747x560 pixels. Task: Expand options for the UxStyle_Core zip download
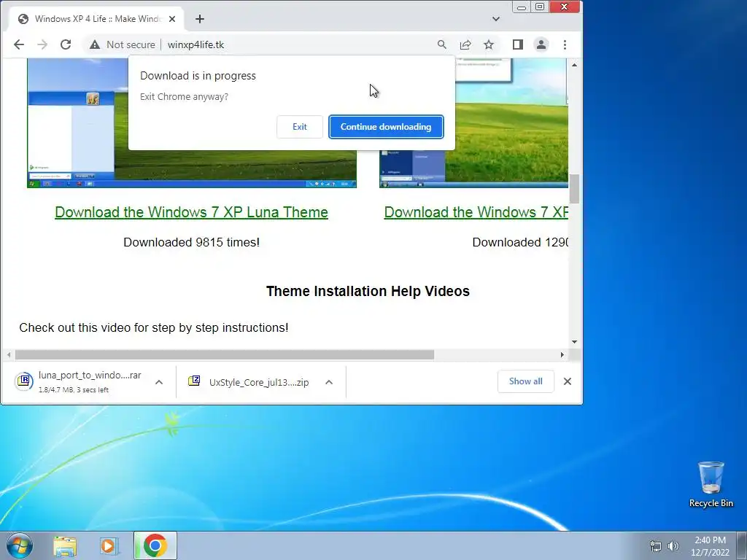(x=329, y=382)
